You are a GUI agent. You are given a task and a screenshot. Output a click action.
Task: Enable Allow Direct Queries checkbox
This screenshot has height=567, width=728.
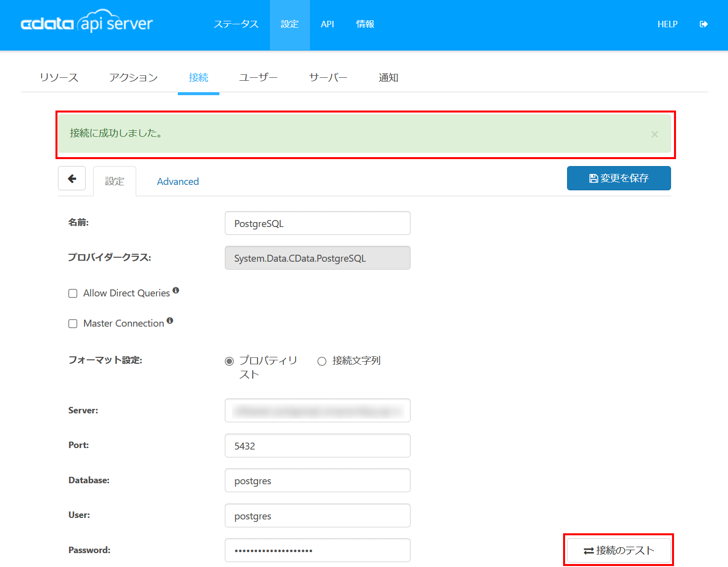click(73, 293)
